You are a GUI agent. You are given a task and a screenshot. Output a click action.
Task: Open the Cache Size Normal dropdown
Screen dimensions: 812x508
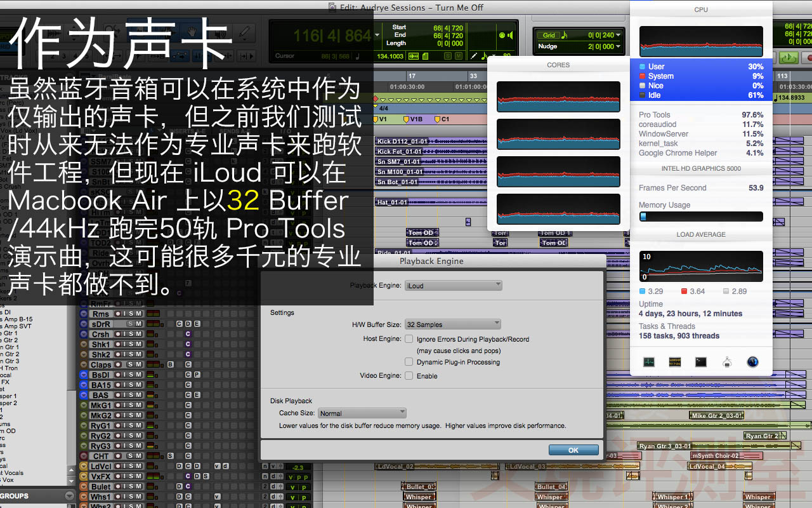(362, 413)
